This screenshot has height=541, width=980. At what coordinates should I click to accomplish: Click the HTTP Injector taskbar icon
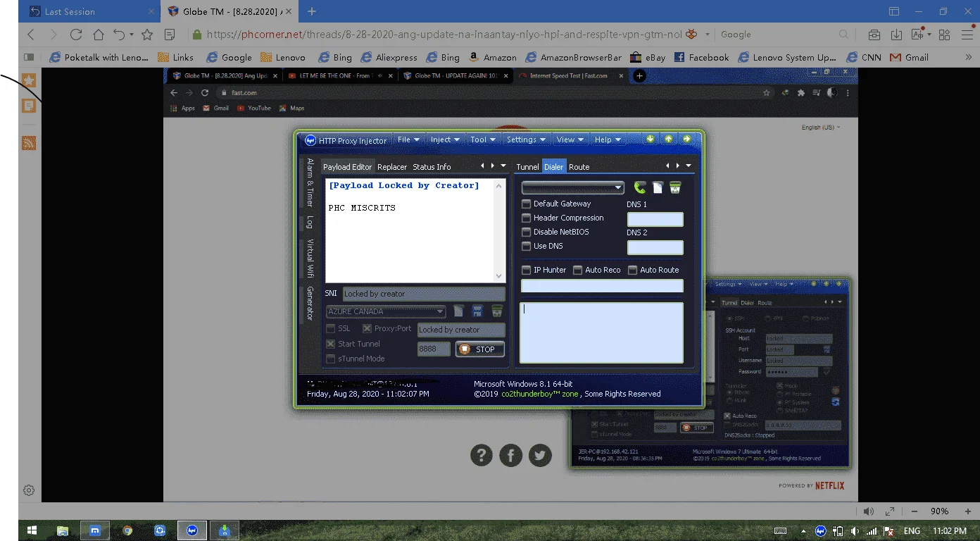click(x=191, y=530)
